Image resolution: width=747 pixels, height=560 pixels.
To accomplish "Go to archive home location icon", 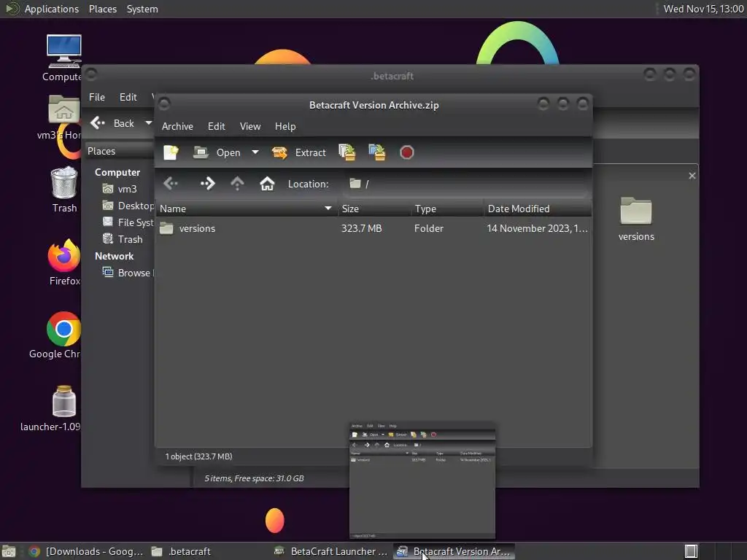I will click(x=267, y=183).
